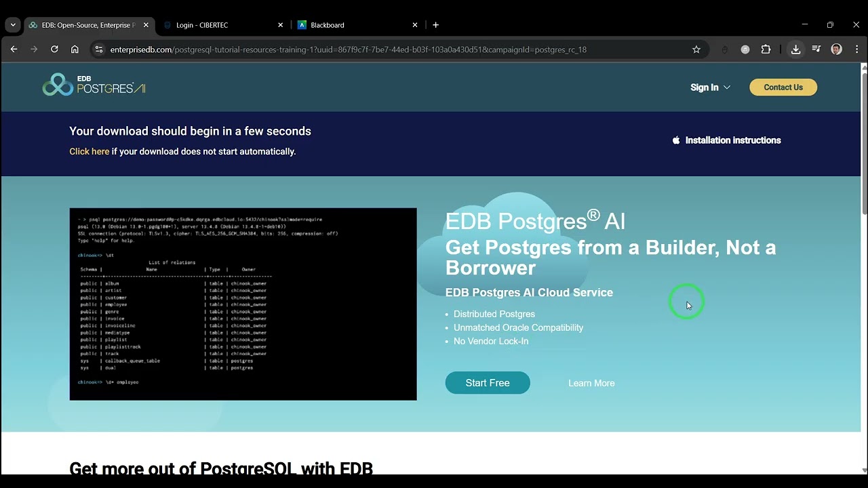Click 'Get Postgres from a Builder' headline
The width and height of the screenshot is (868, 488).
point(610,258)
